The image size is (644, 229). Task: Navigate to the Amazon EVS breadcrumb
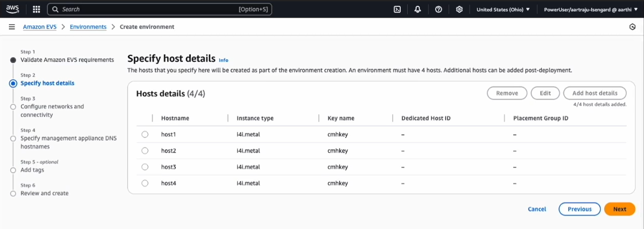(40, 27)
